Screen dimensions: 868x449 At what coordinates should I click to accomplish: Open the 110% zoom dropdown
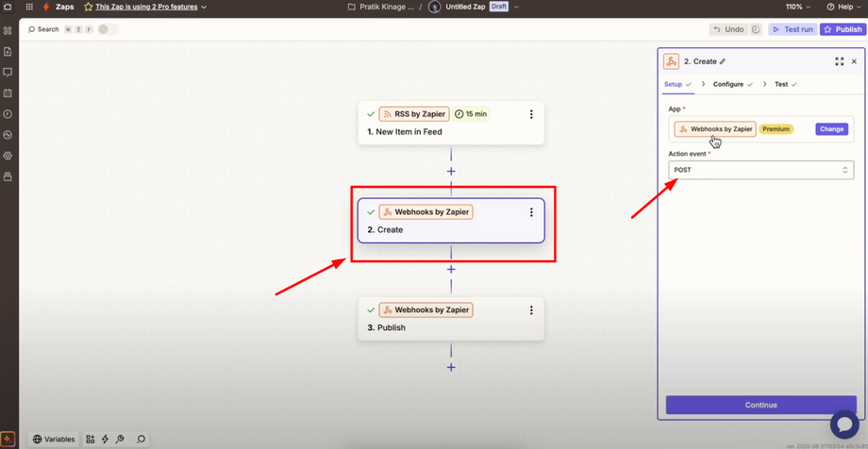click(797, 7)
